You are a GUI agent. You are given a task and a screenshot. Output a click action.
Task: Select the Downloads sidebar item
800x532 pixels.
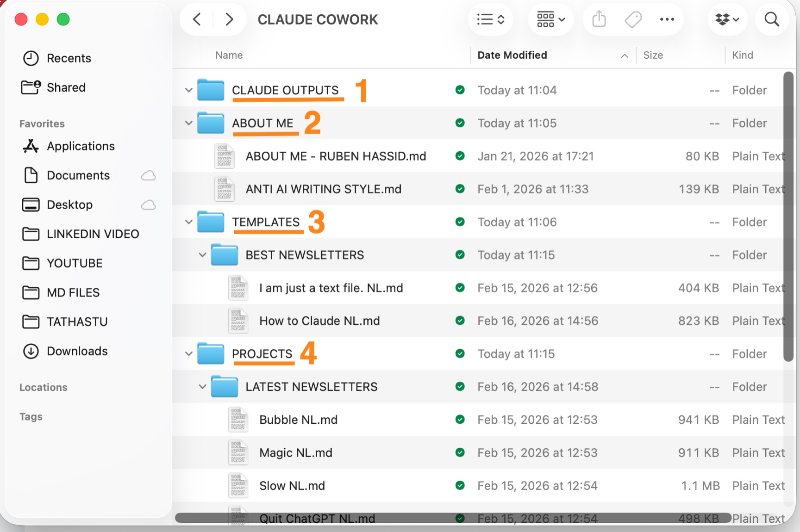77,351
